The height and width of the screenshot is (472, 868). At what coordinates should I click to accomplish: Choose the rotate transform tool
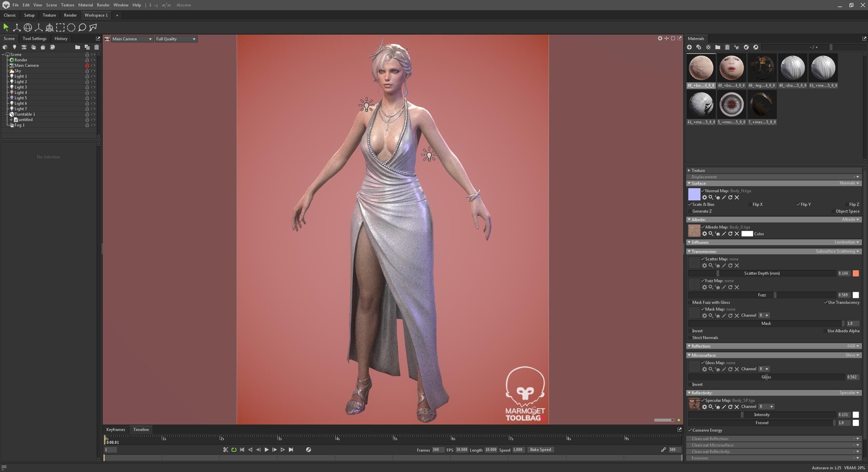click(28, 27)
